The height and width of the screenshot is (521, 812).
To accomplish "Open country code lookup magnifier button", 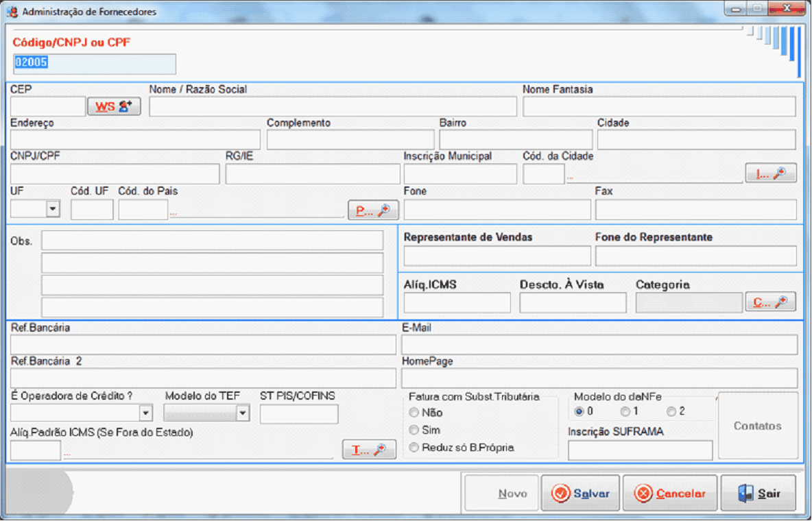I will click(x=373, y=210).
